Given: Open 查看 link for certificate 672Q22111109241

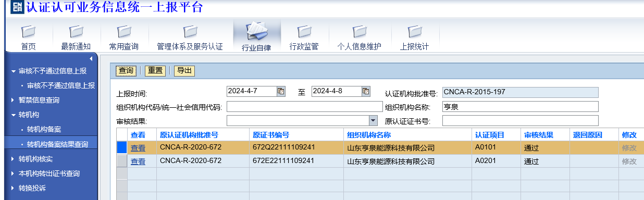Looking at the screenshot, I should tap(138, 148).
